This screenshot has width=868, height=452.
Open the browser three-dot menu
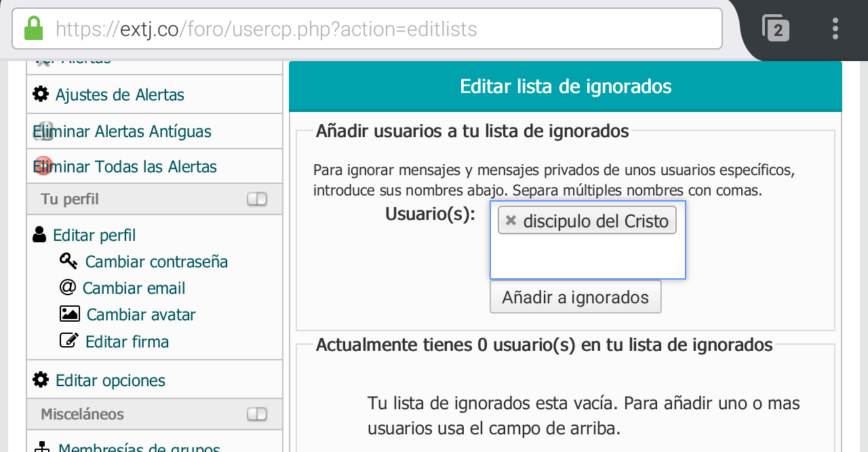click(x=835, y=29)
